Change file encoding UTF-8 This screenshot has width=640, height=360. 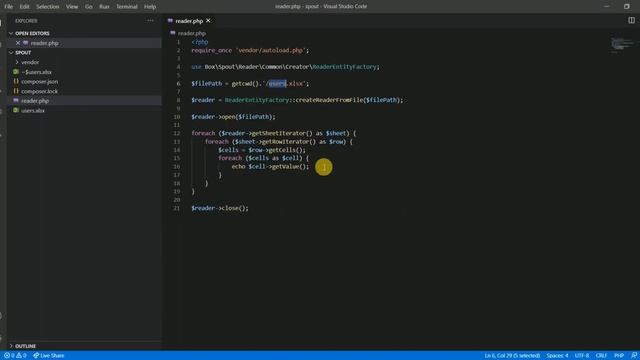point(582,356)
